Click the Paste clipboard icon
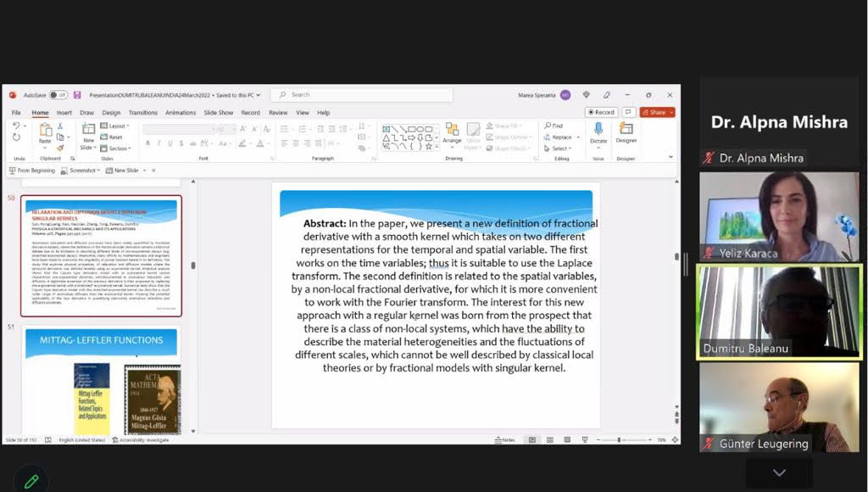Image resolution: width=868 pixels, height=492 pixels. (46, 132)
